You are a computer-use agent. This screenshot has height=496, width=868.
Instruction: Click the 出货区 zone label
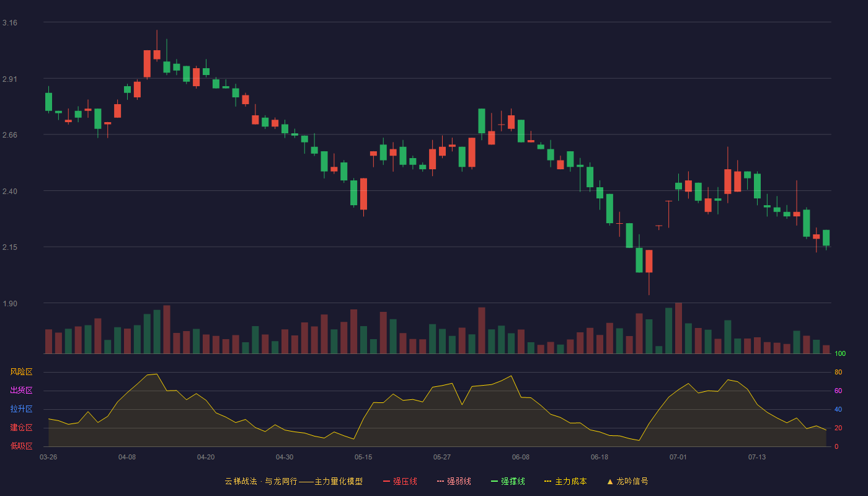point(21,391)
